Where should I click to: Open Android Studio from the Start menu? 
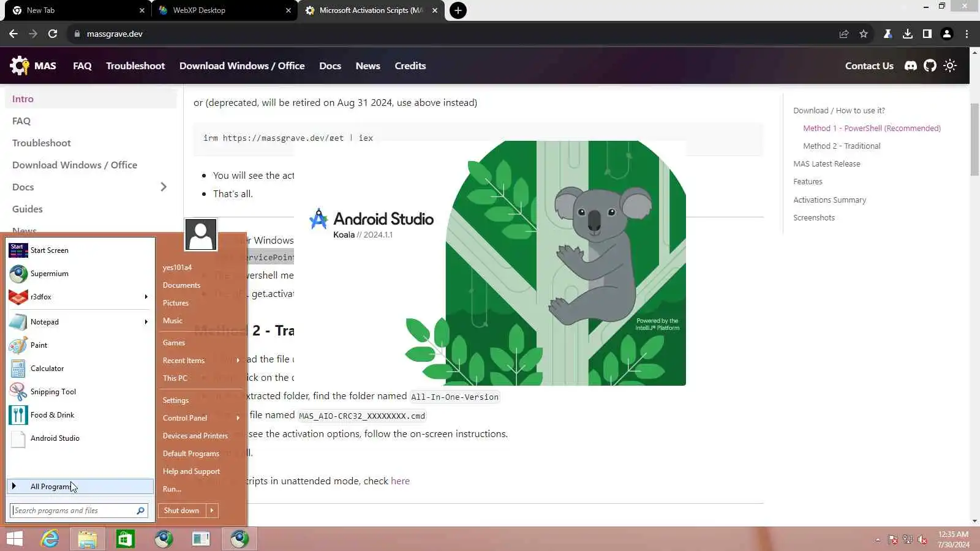[x=80, y=438]
